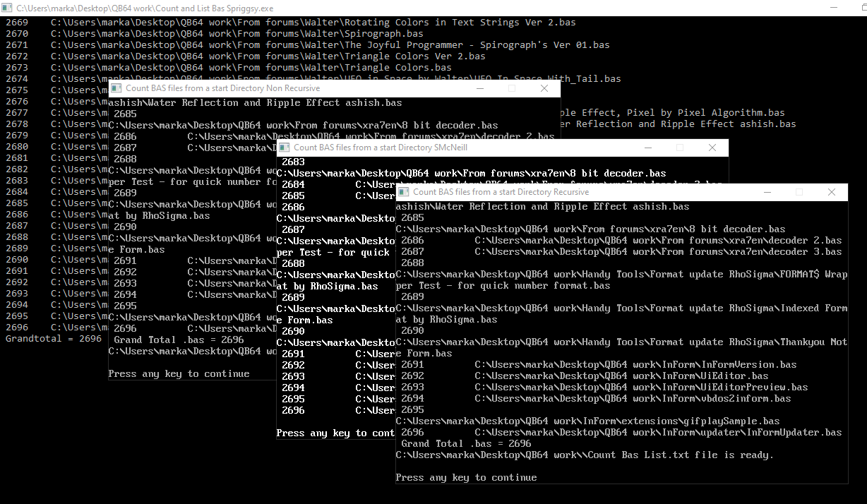
Task: Click 'at by RhoSigma.bas' in Non Recursive window
Action: [159, 215]
